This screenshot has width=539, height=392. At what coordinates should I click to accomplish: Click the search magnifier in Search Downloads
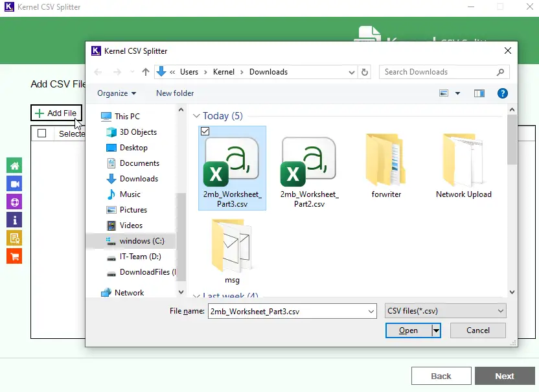coord(500,72)
